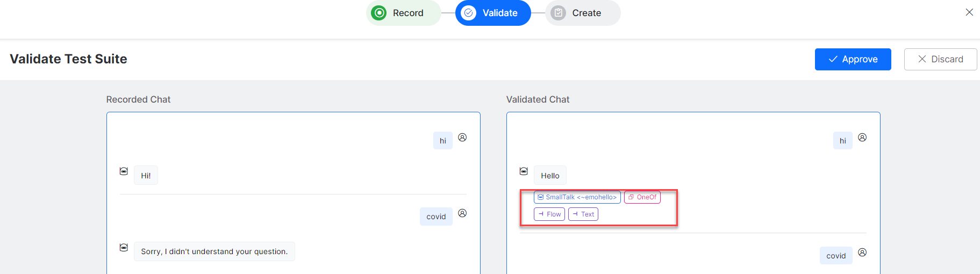
Task: Open the Create step
Action: (x=580, y=13)
